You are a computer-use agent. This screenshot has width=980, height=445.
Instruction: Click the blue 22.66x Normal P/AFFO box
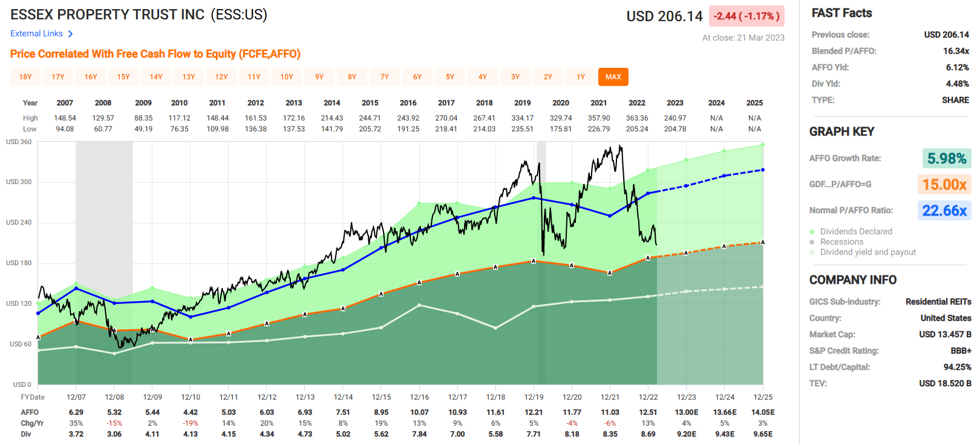pyautogui.click(x=944, y=211)
